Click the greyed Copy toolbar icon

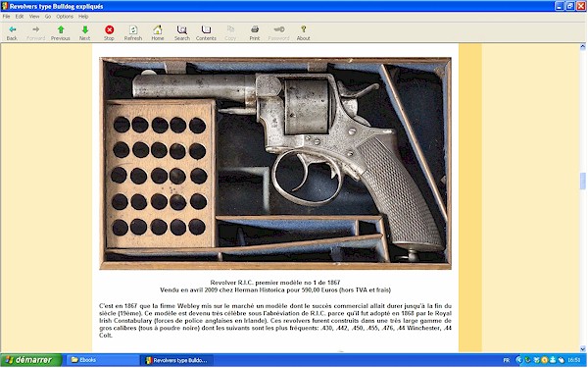pos(230,32)
